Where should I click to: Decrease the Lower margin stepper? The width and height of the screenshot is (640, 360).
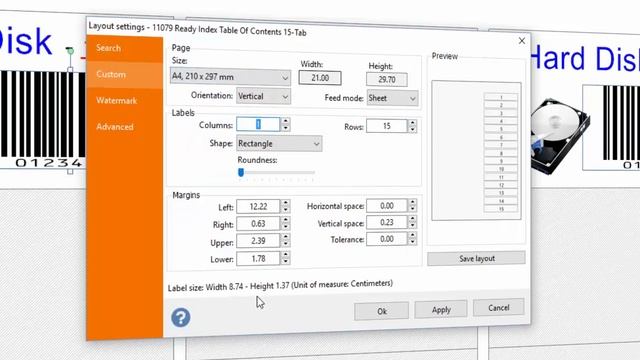pos(286,262)
